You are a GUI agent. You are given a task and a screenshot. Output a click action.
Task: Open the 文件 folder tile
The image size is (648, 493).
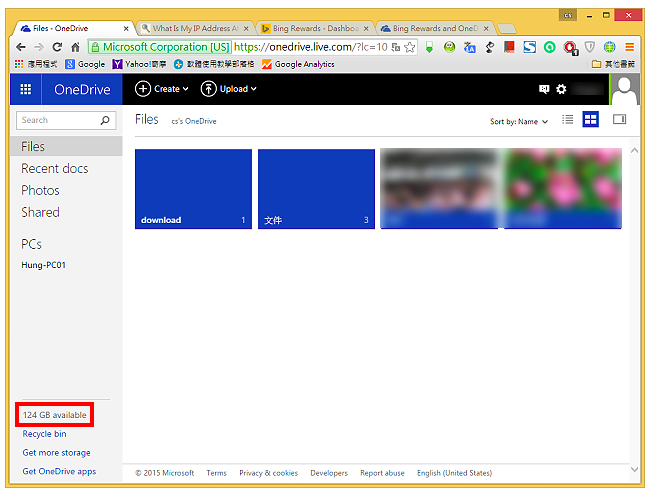point(316,189)
